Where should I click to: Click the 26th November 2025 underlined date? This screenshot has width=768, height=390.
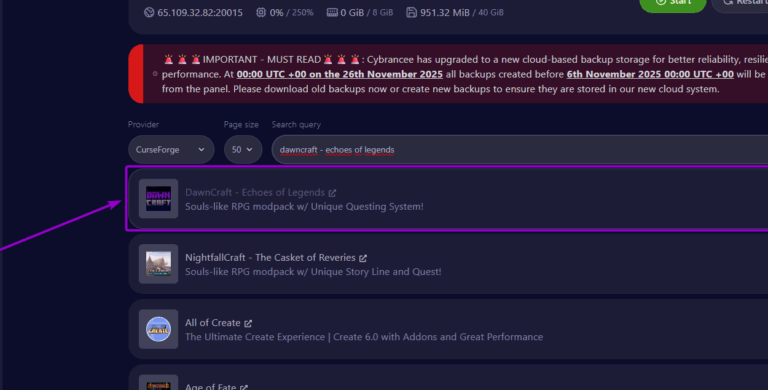[x=340, y=74]
